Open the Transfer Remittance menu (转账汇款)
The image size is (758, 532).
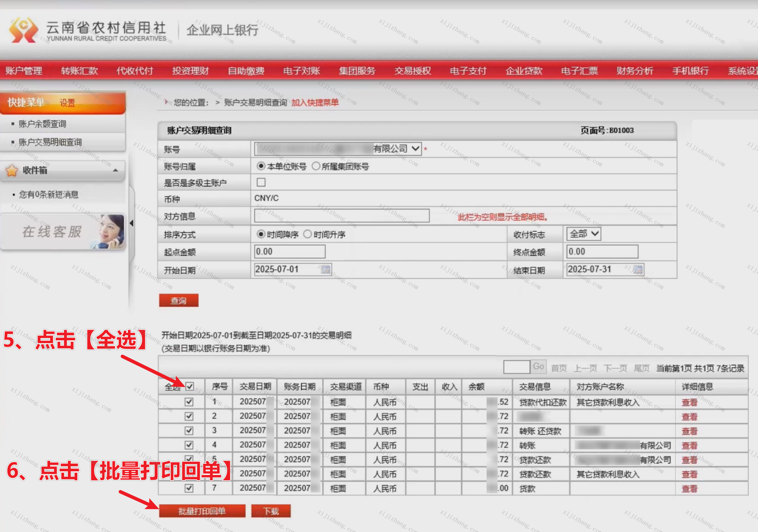79,71
